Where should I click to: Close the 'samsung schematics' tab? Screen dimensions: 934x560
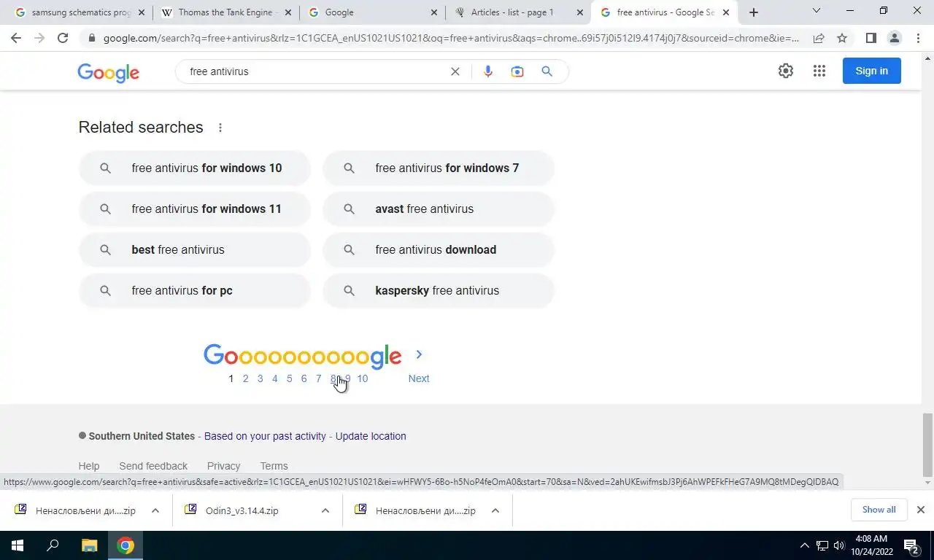142,12
